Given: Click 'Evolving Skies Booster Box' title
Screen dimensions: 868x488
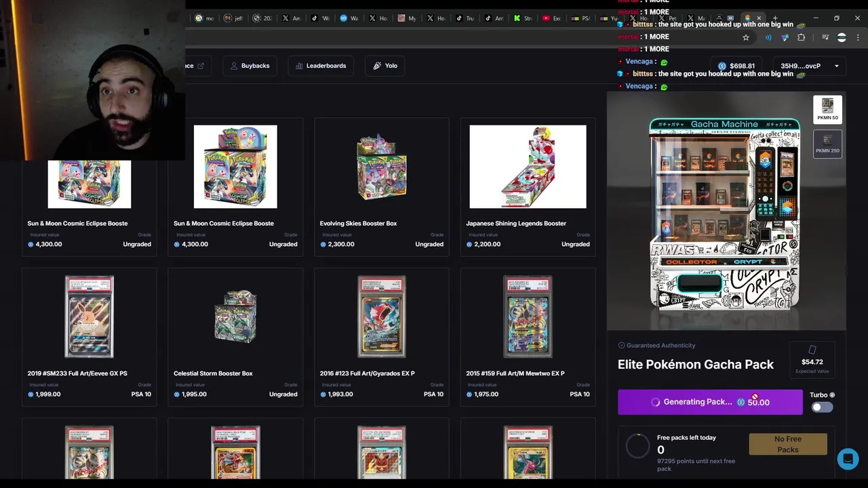Looking at the screenshot, I should click(x=358, y=223).
